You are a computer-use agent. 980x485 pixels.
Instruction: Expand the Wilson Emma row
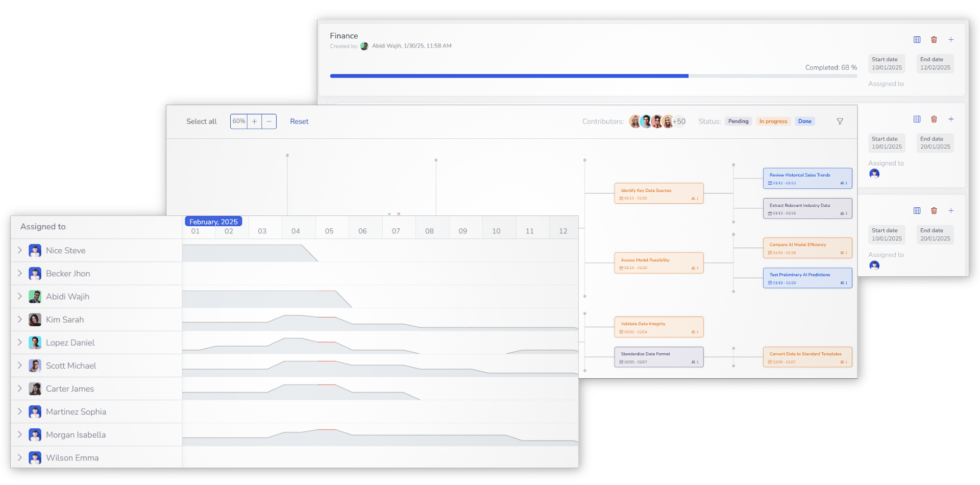point(20,457)
